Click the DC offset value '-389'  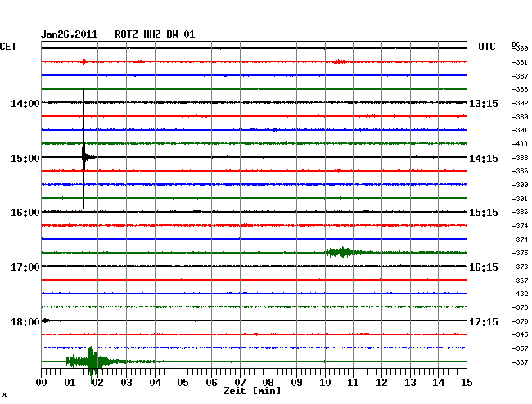(520, 117)
